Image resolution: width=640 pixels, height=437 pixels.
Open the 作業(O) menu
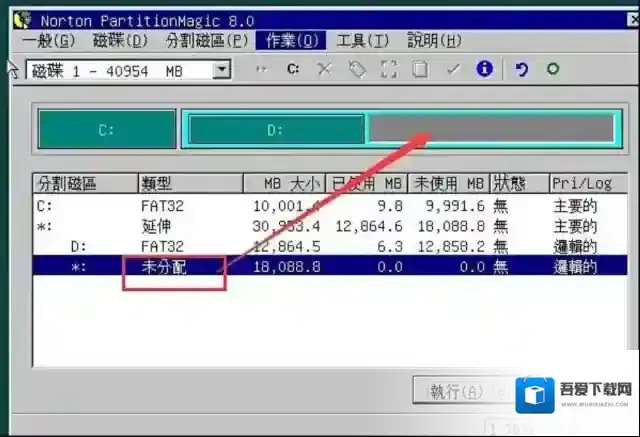point(291,40)
